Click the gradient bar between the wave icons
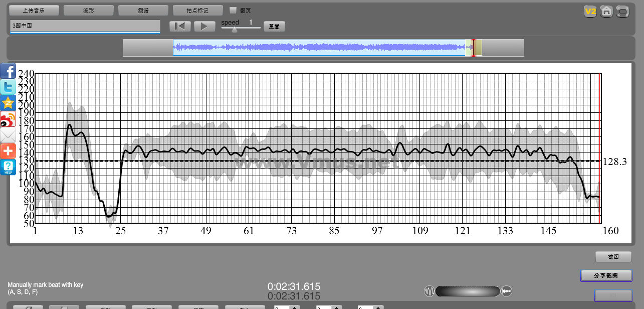 pyautogui.click(x=468, y=291)
